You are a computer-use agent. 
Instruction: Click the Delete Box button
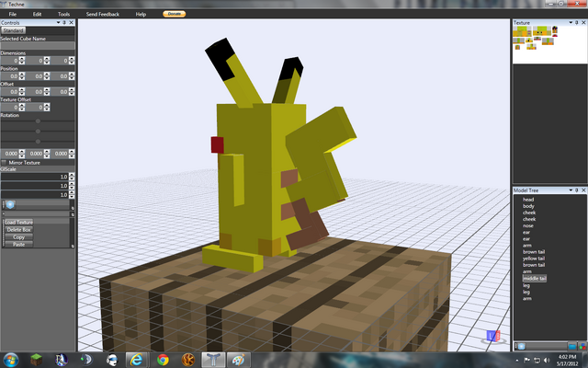click(19, 229)
